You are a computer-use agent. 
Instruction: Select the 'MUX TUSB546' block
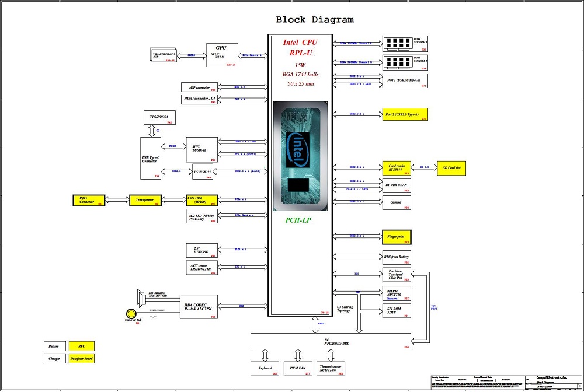pos(201,150)
